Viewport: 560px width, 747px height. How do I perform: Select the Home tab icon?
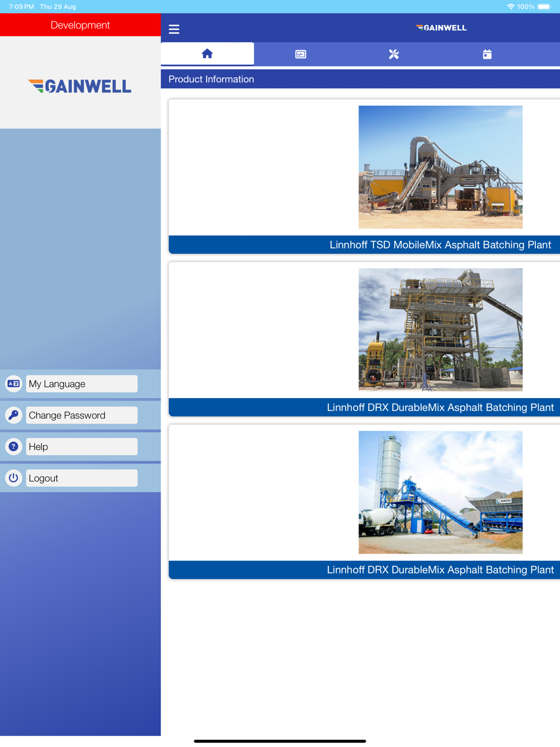coord(207,54)
